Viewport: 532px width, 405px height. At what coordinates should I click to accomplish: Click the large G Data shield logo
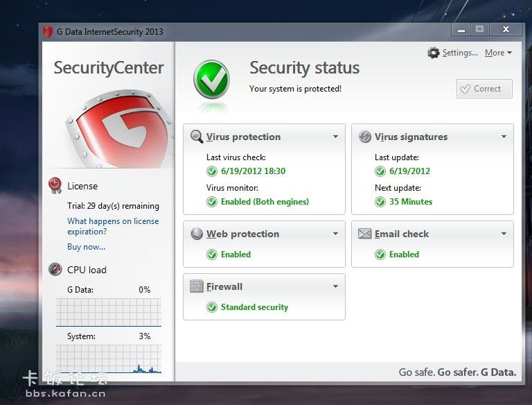click(118, 128)
